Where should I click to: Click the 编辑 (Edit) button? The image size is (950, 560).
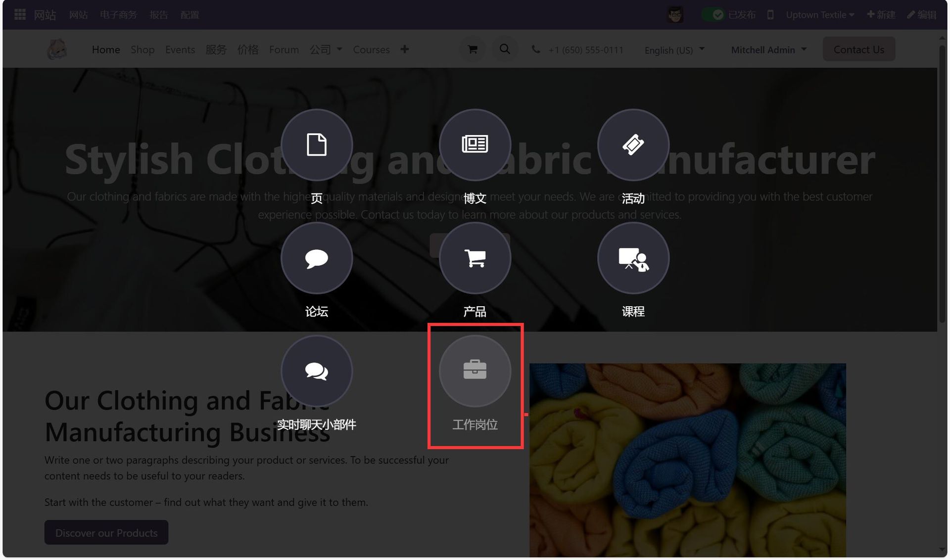[922, 15]
